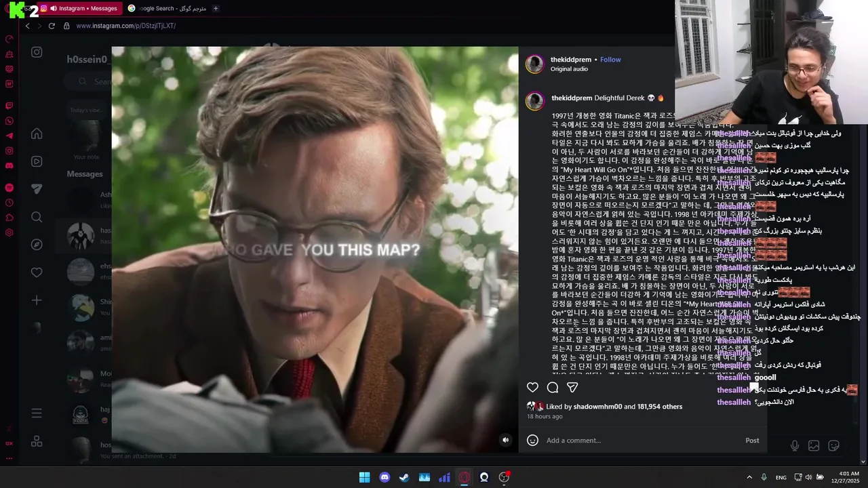Open Instagram logo in left navigation
Screen dimensions: 868x488
click(37, 52)
